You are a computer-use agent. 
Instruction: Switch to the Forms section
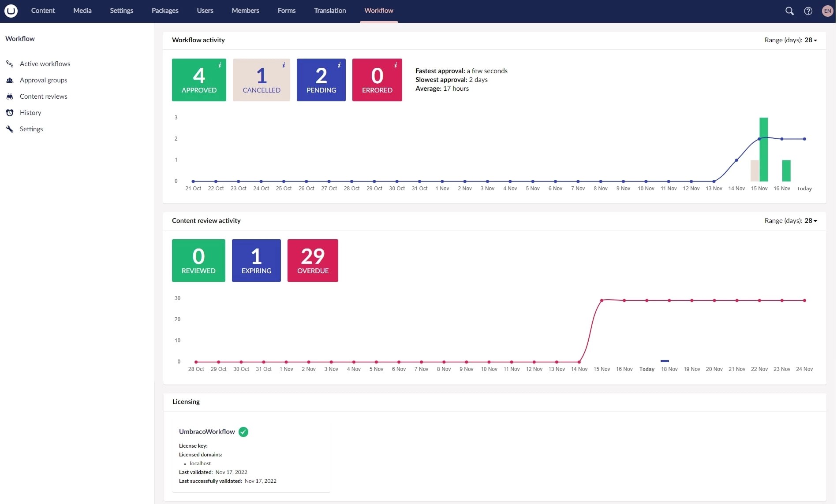point(286,10)
